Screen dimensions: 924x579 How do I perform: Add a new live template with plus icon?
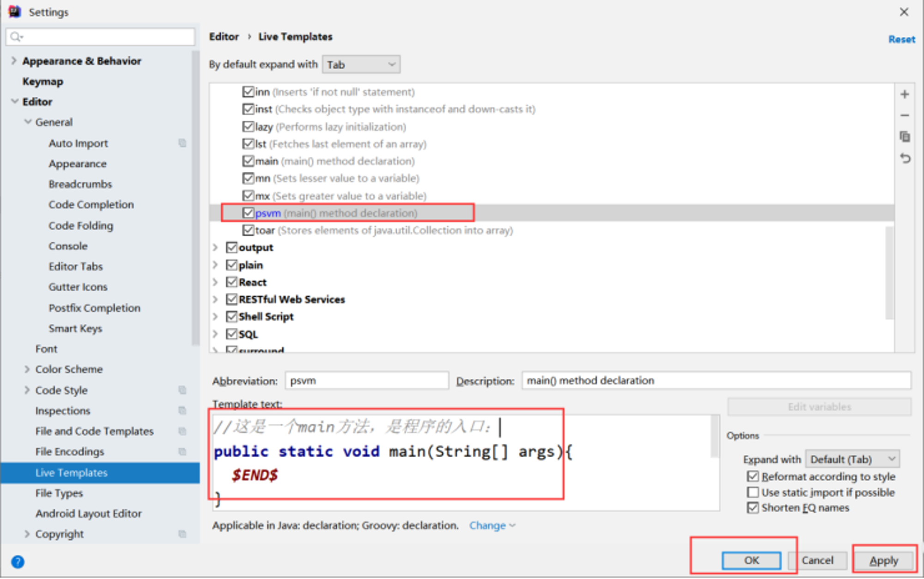click(905, 94)
